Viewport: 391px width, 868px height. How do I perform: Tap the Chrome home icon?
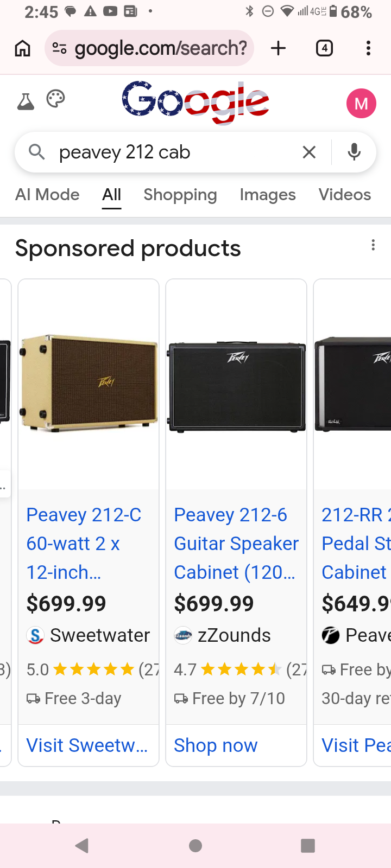(x=22, y=48)
